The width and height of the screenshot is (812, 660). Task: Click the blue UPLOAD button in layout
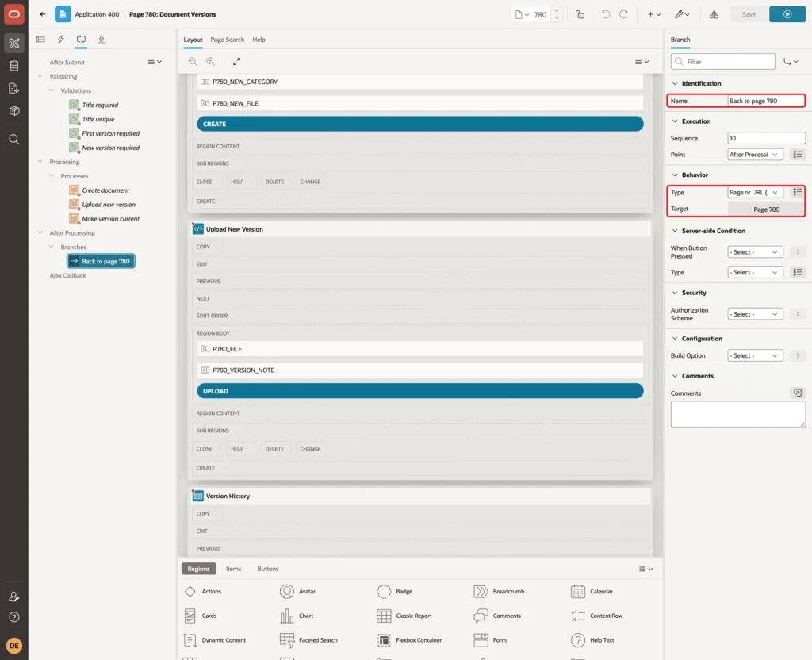(420, 391)
